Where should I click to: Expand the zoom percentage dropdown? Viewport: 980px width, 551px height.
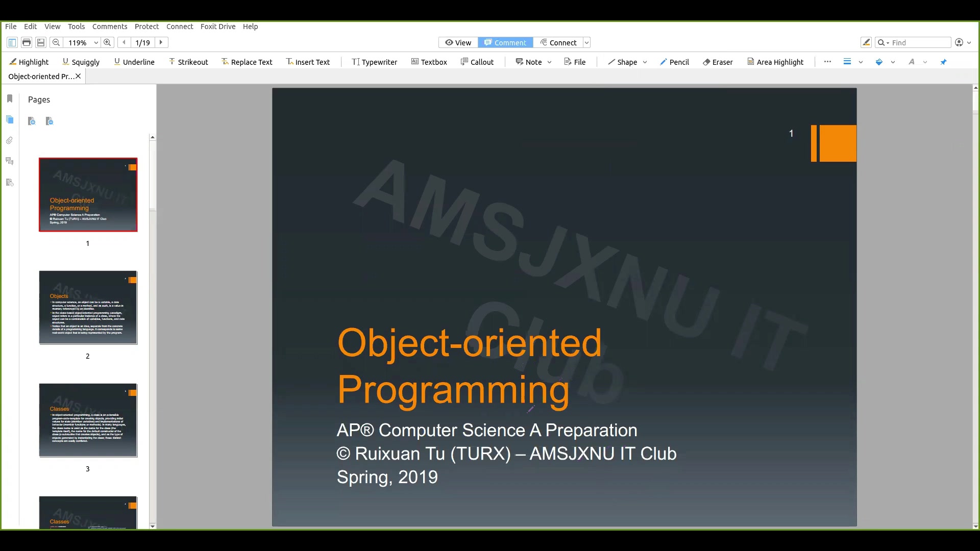95,42
